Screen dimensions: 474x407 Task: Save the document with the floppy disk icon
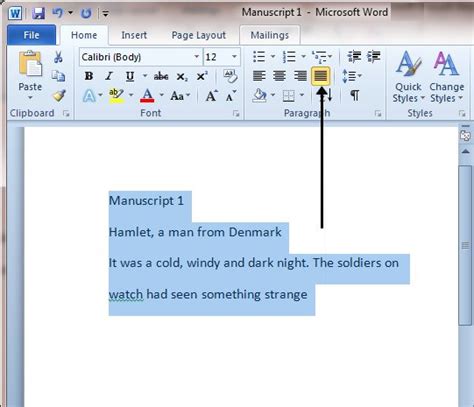(38, 13)
